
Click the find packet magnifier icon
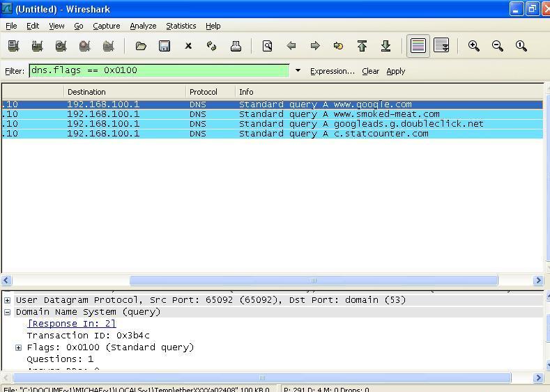[x=267, y=46]
